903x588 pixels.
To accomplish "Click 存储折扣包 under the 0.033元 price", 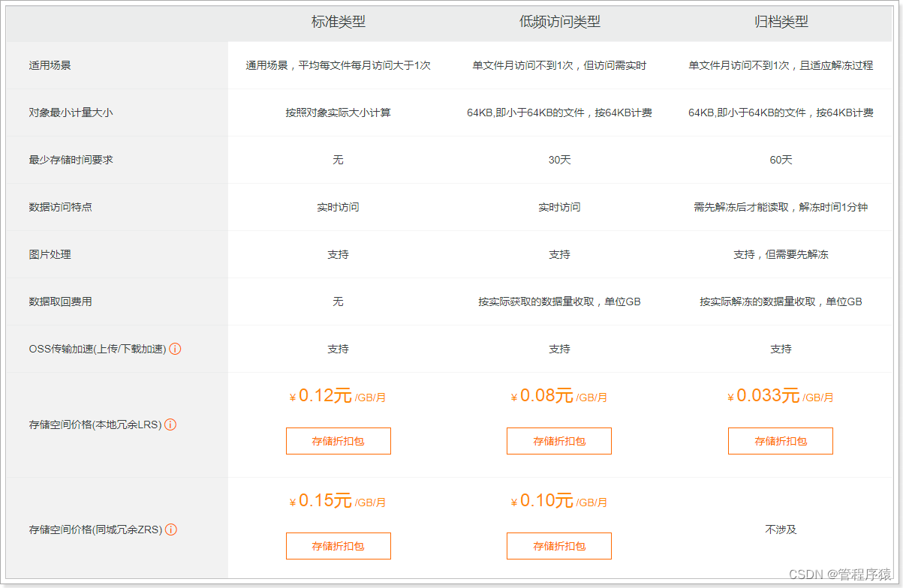I will 780,441.
